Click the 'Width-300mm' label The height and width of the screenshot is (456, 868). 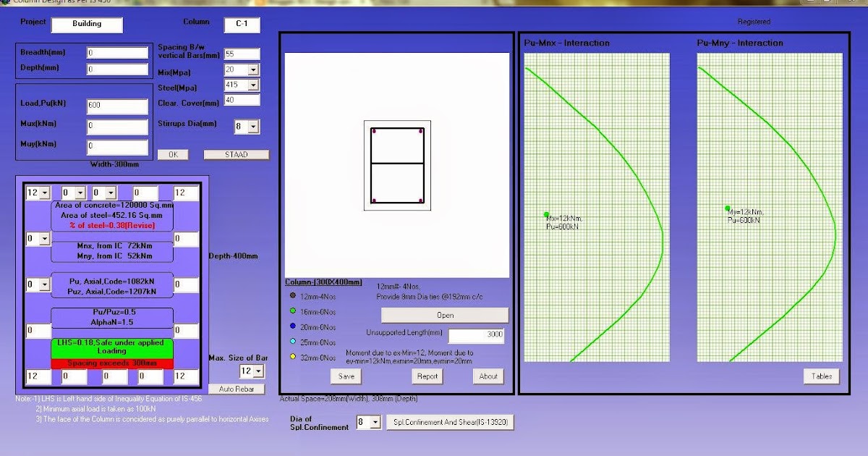(114, 164)
